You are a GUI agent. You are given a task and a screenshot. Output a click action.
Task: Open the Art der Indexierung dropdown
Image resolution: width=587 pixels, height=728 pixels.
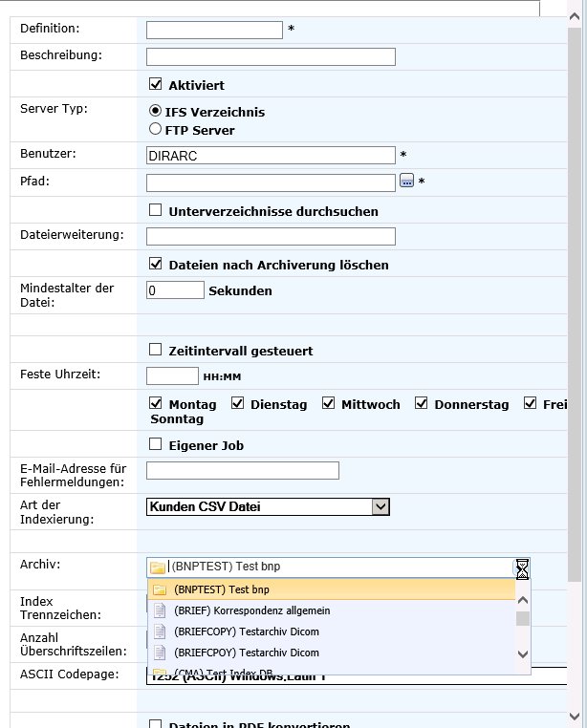click(x=380, y=506)
